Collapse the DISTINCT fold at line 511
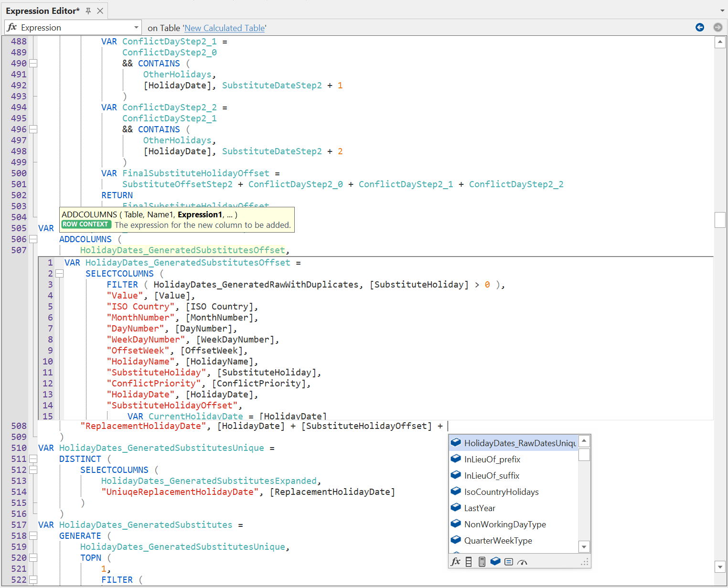Screen dimensions: 728x588 click(x=33, y=459)
